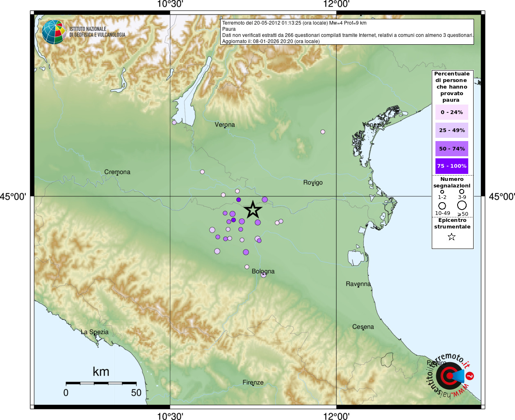Click the Firenze city label

pos(253,382)
